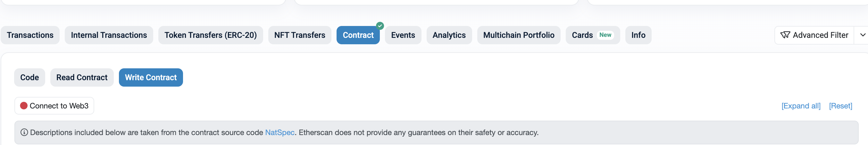Click the info icon beside the descriptions notice
868x145 pixels.
tap(24, 132)
